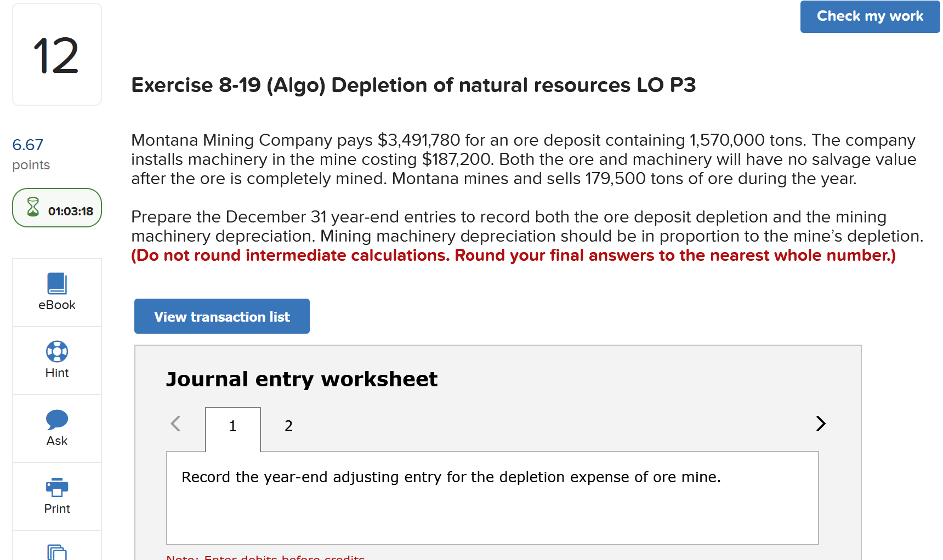The width and height of the screenshot is (943, 560).
Task: Select journal entry tab 1
Action: click(232, 426)
